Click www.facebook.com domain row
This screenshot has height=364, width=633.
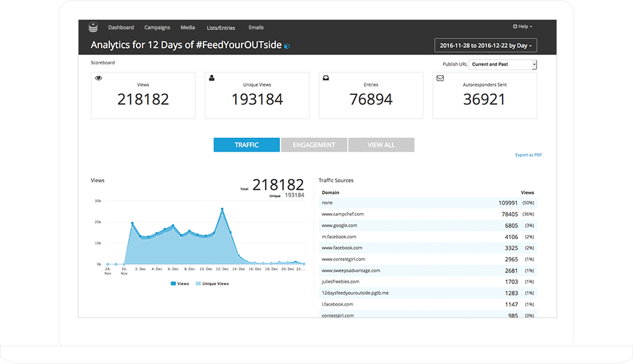tap(428, 248)
